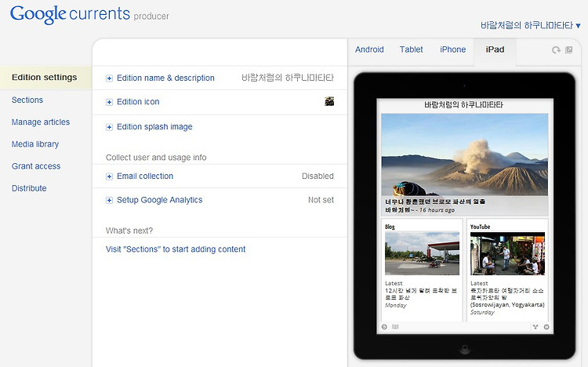This screenshot has height=367, width=588.
Task: Open Grant access settings
Action: (36, 166)
